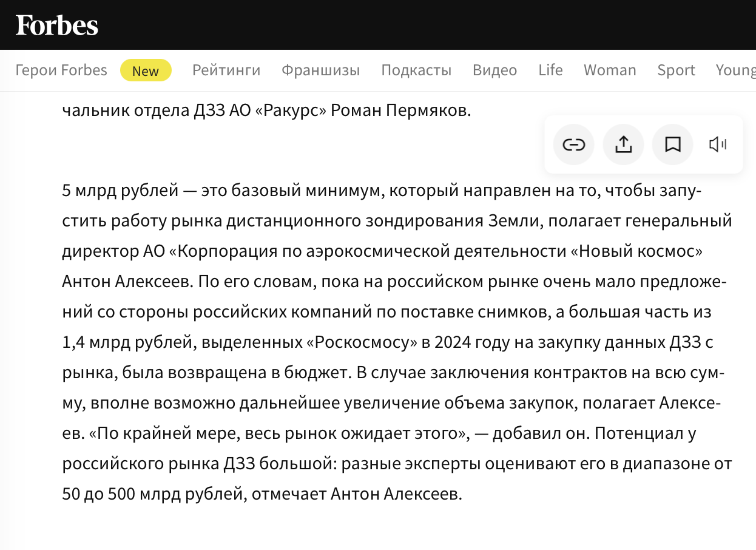The image size is (756, 550).
Task: Click the Forbes logo in the header
Action: [57, 25]
